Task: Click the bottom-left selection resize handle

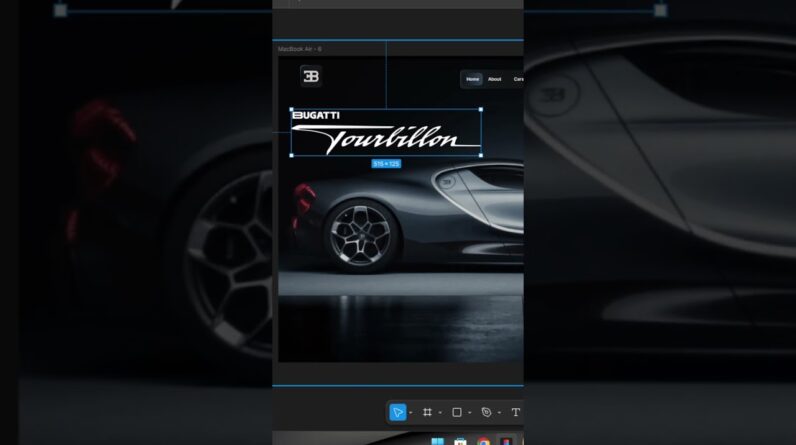Action: (x=291, y=155)
